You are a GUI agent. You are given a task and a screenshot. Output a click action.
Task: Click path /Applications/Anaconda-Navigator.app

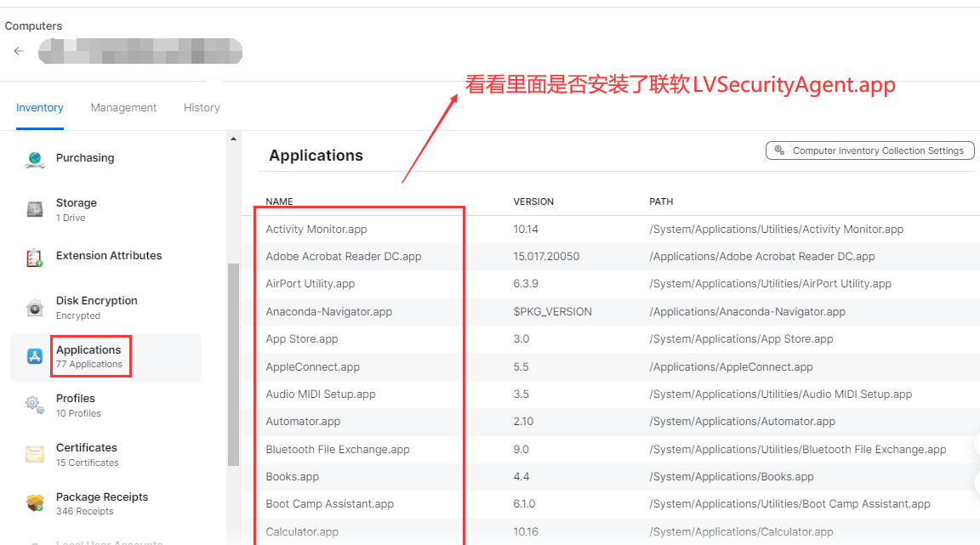747,311
